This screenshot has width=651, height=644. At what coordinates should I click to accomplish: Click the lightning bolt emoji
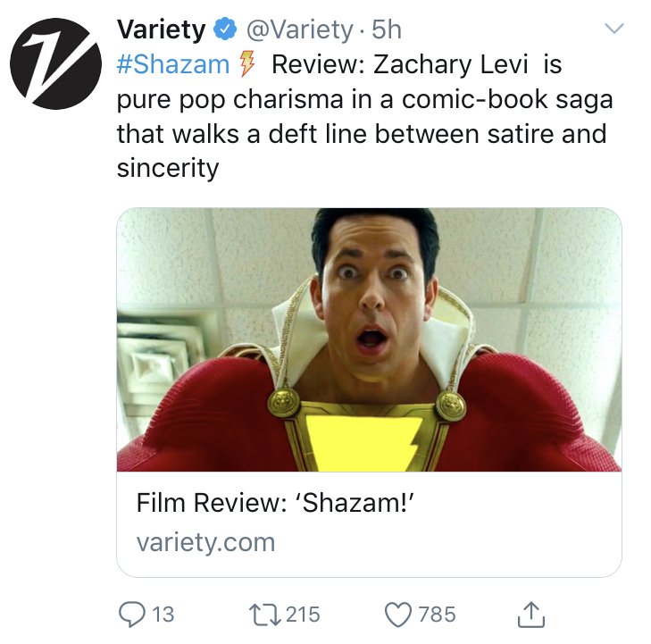[x=247, y=64]
